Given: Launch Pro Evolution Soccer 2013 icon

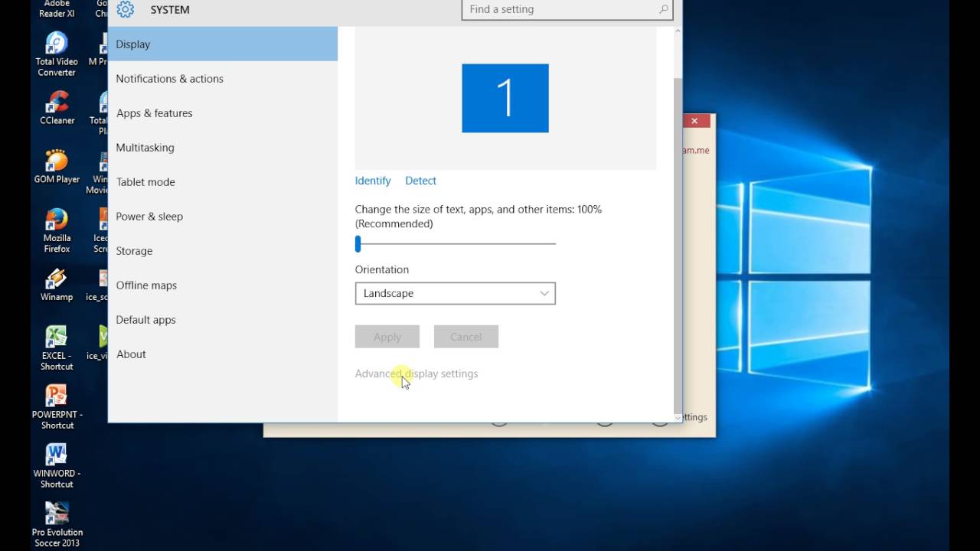Looking at the screenshot, I should click(x=57, y=525).
